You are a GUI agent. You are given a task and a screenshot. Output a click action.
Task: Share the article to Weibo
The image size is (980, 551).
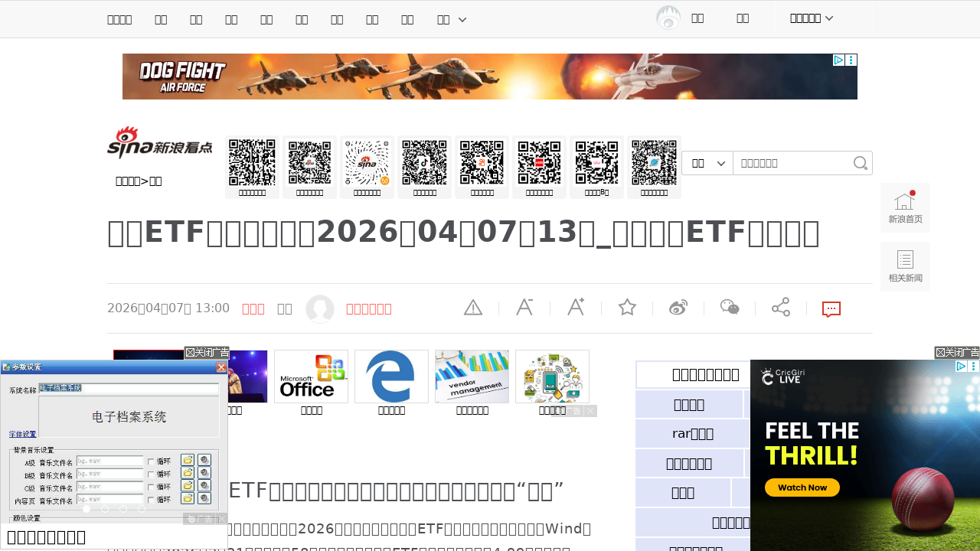point(678,307)
